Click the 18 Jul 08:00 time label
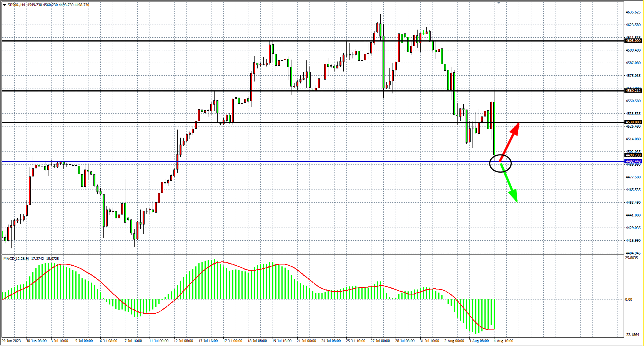Viewport: 644px width, 346px height. click(257, 341)
